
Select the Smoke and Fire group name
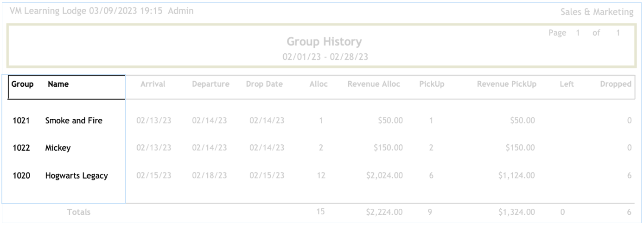pyautogui.click(x=74, y=121)
